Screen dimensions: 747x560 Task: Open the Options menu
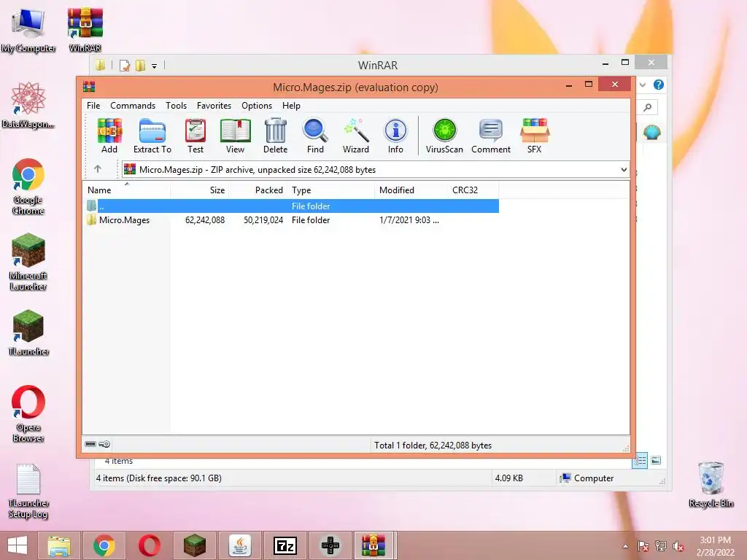[257, 106]
